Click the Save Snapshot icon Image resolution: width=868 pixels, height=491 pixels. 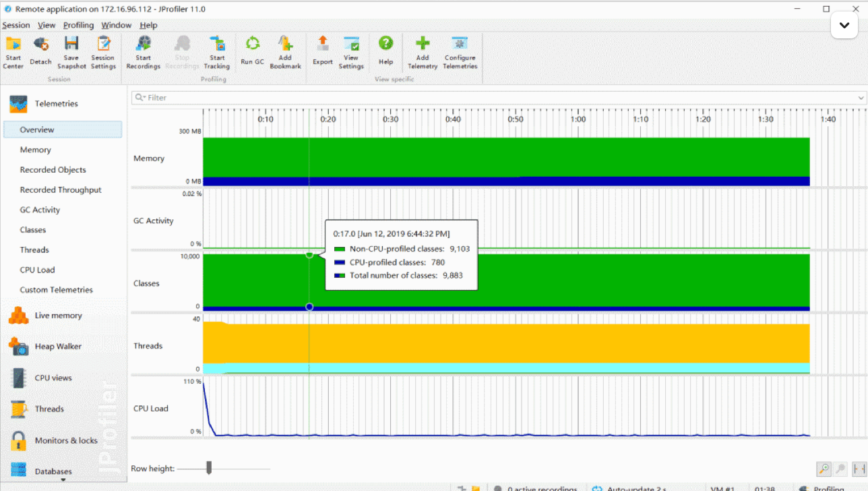point(71,45)
